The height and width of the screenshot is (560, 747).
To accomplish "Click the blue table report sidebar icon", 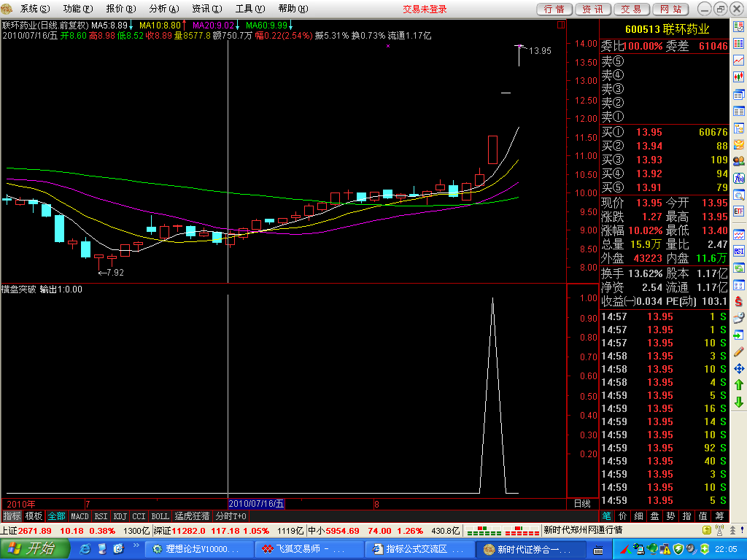I will 738,112.
